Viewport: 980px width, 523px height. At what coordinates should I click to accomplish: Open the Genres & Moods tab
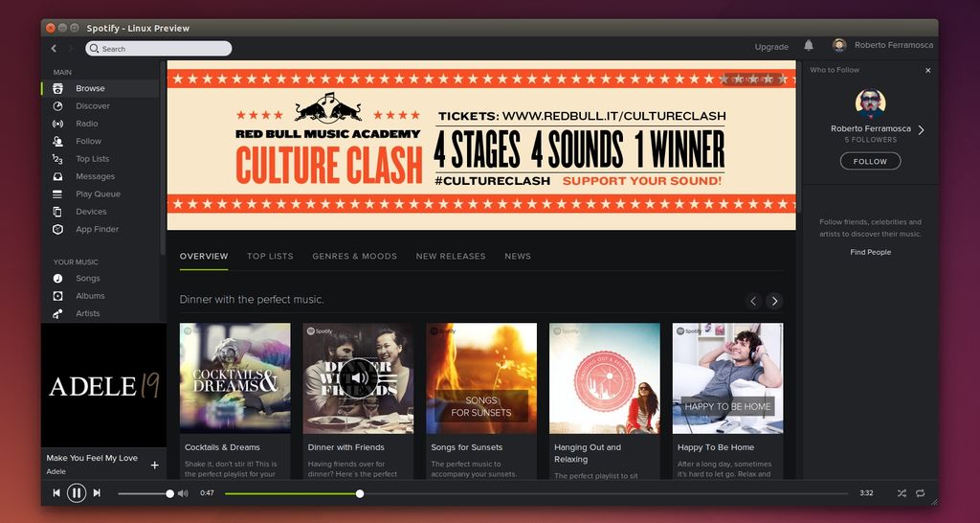[x=354, y=256]
